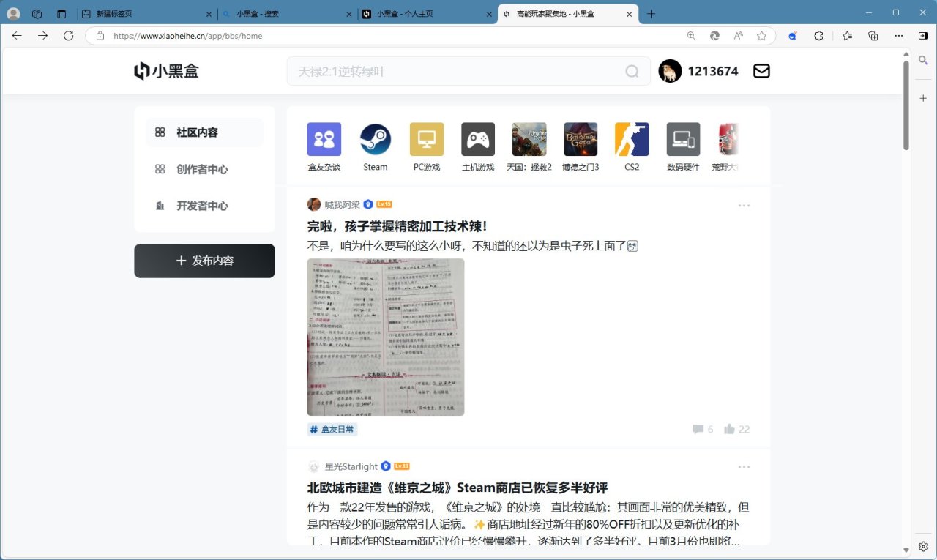The width and height of the screenshot is (937, 560).
Task: Go back using the browser back arrow
Action: [x=17, y=35]
